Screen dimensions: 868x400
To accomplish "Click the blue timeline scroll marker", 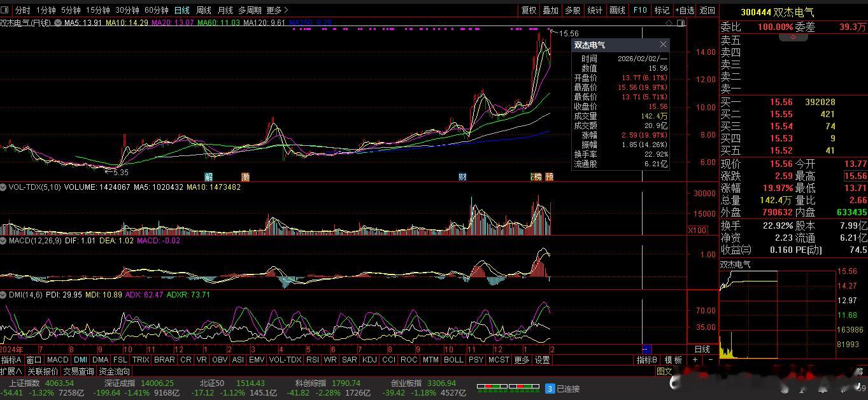I will [646, 349].
